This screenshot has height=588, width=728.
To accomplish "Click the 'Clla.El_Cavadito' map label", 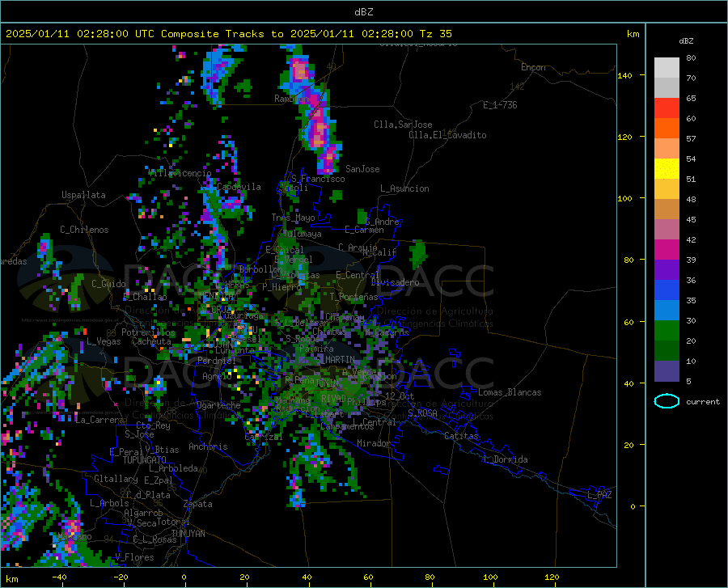I will tap(447, 135).
